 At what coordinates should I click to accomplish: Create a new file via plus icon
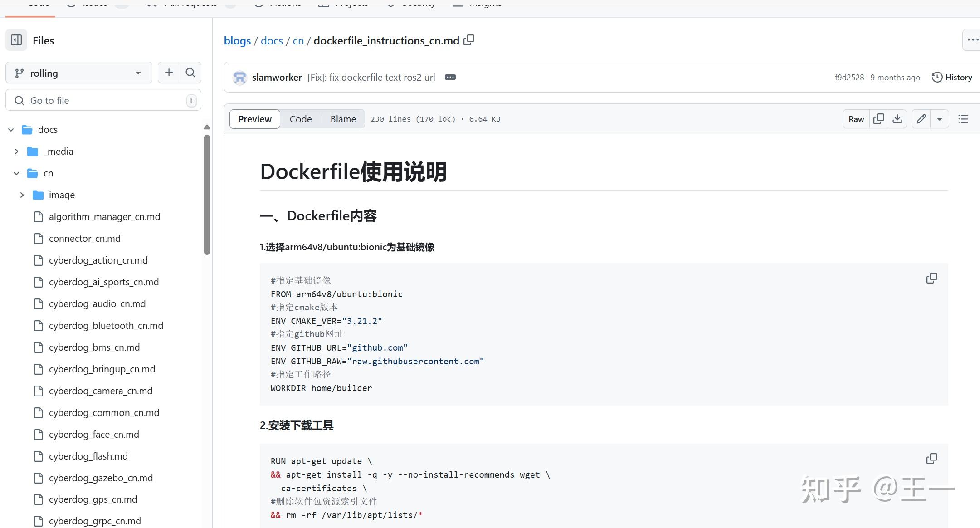[x=168, y=73]
